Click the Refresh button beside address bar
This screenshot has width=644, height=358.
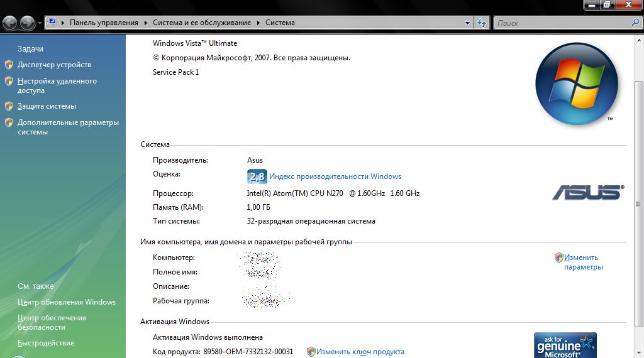click(482, 23)
